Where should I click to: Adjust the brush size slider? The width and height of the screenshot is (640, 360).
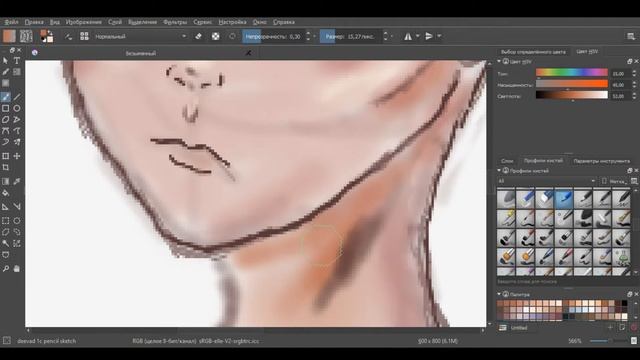350,36
